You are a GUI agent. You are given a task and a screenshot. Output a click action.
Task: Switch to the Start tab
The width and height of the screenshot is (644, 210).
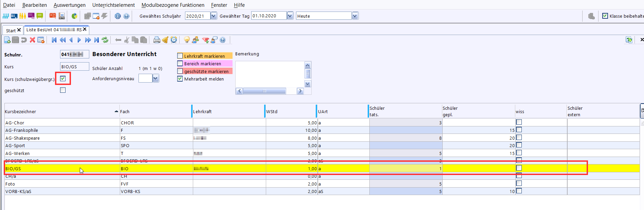(x=11, y=30)
